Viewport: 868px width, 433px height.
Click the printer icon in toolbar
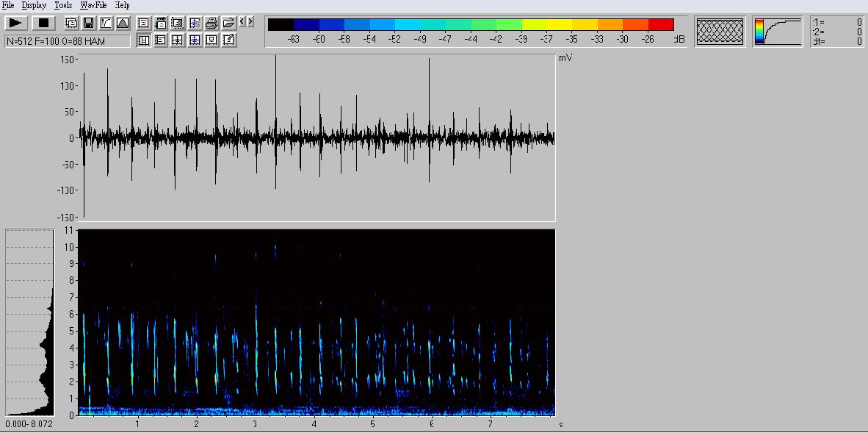coord(211,24)
